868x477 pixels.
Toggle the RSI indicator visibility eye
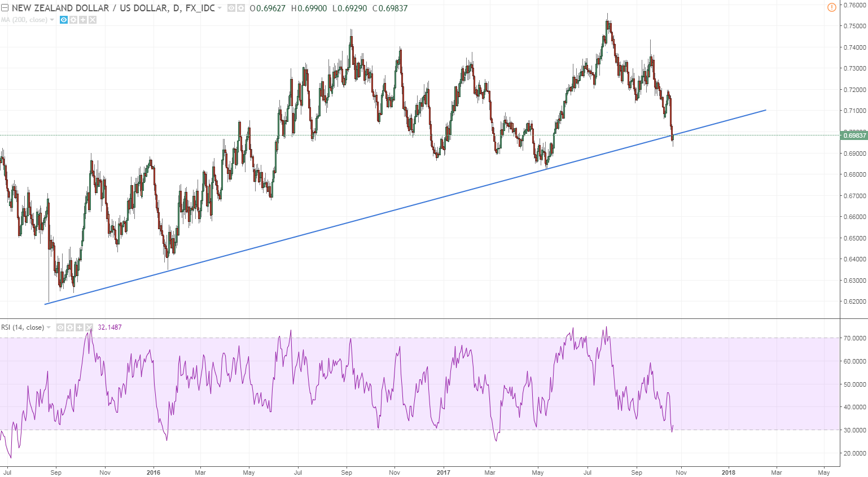click(60, 327)
